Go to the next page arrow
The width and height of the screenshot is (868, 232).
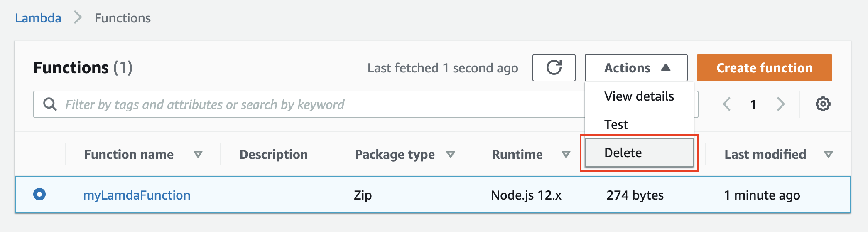781,104
